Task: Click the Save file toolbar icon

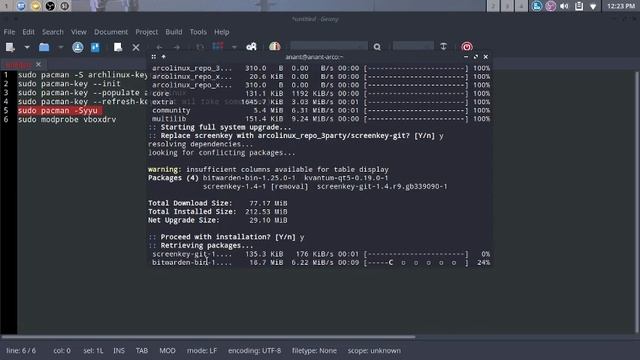Action: click(x=78, y=47)
